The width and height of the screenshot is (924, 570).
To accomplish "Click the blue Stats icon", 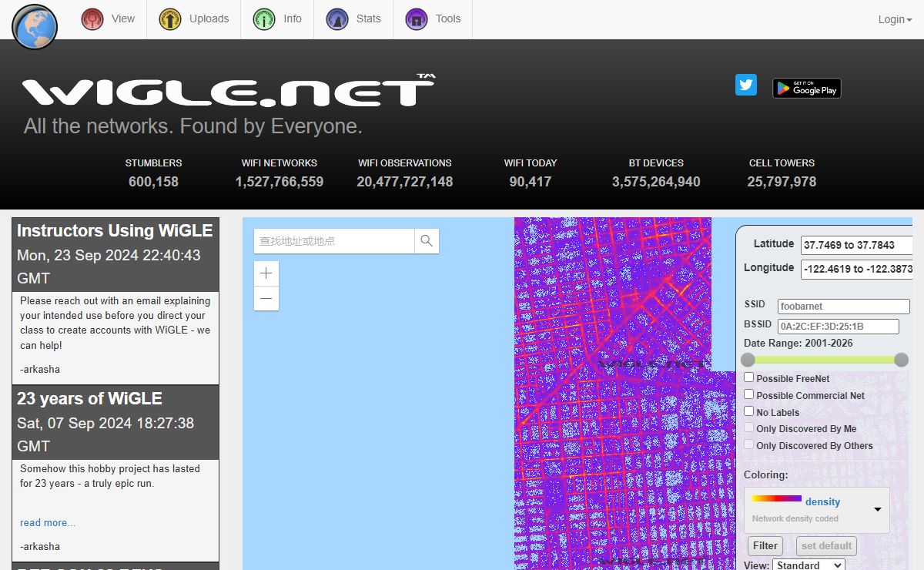I will pyautogui.click(x=336, y=19).
